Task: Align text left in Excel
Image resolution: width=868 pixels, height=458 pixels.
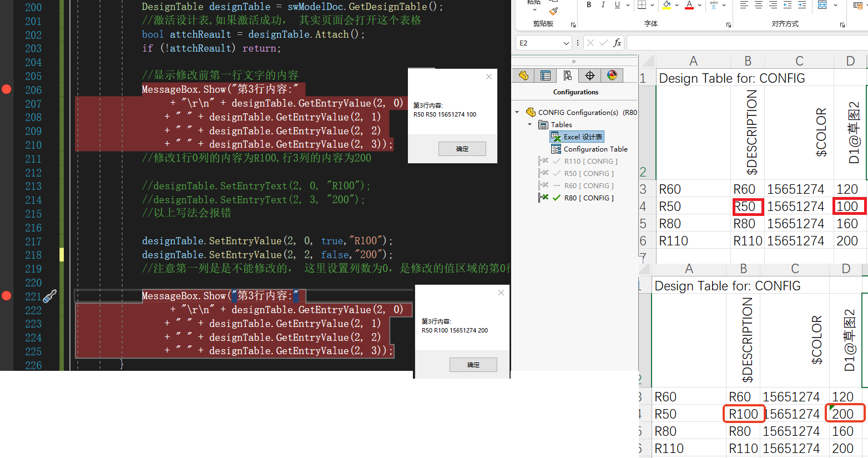Action: pos(744,4)
